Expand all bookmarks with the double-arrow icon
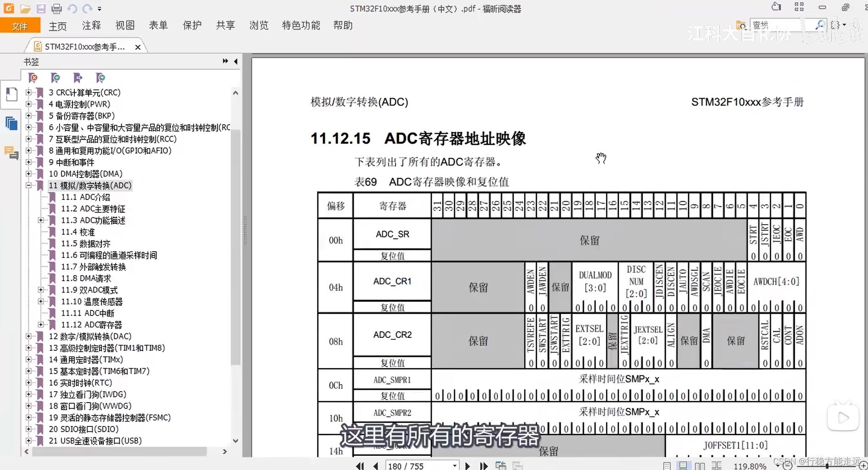The width and height of the screenshot is (868, 470). coord(225,61)
